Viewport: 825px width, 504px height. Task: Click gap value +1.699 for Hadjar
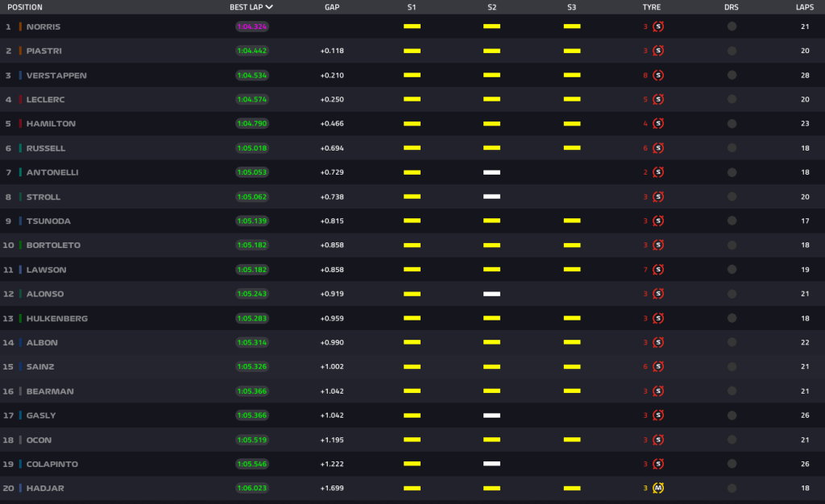[x=332, y=488]
